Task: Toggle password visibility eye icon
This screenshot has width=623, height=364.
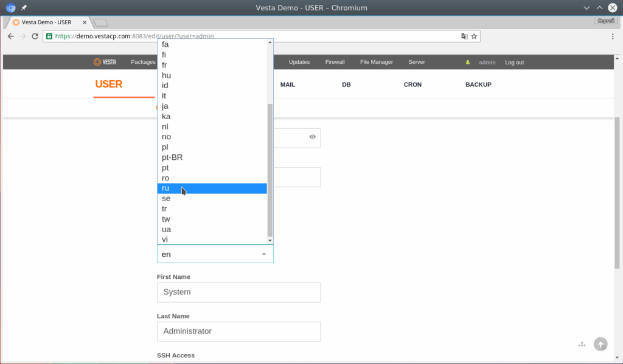Action: click(x=313, y=137)
